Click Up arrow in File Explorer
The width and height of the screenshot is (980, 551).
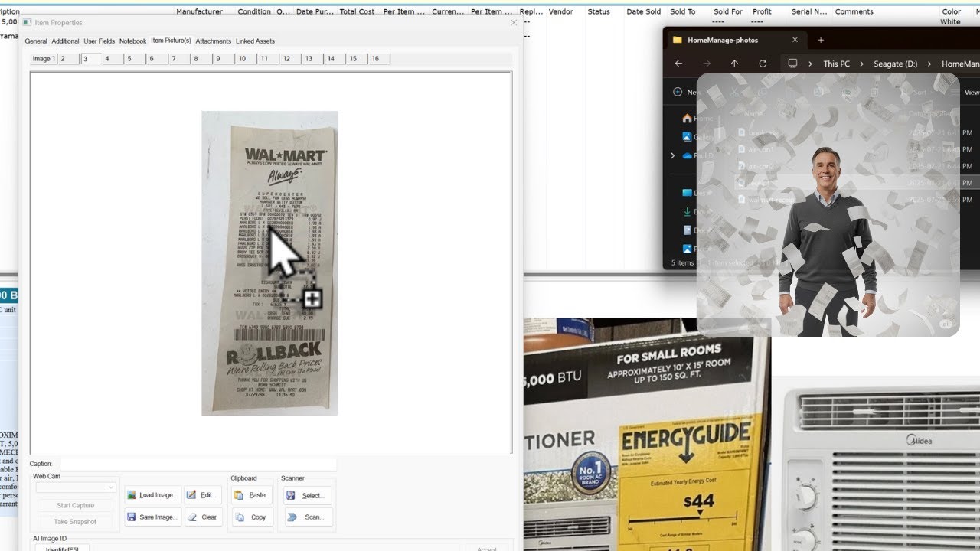coord(734,64)
